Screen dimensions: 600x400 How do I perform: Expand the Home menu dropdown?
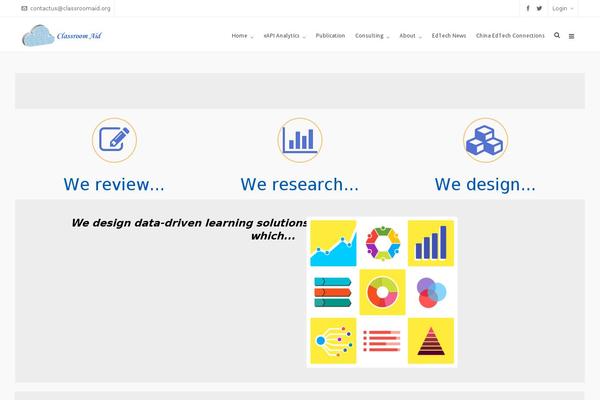coord(242,35)
